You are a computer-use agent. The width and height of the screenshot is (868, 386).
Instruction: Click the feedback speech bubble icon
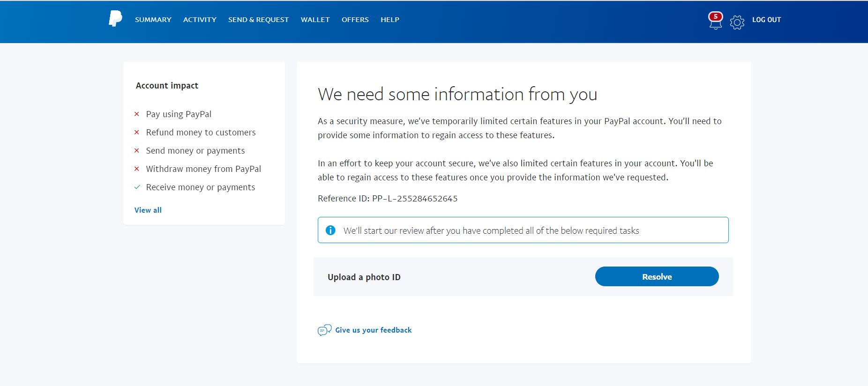pyautogui.click(x=324, y=330)
